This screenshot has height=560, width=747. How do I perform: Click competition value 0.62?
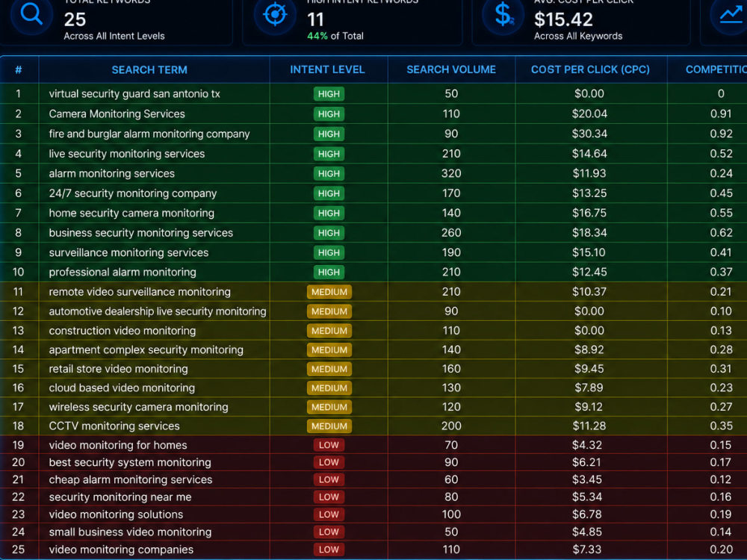[x=721, y=233]
